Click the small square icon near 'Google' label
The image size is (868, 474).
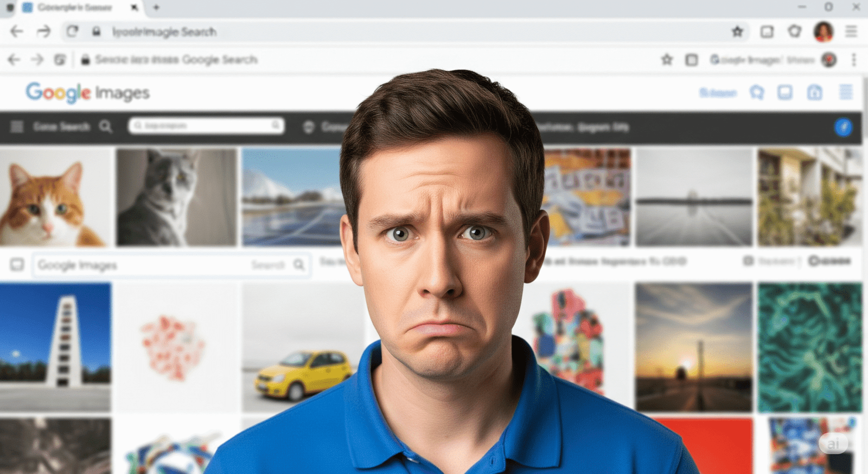click(x=748, y=261)
